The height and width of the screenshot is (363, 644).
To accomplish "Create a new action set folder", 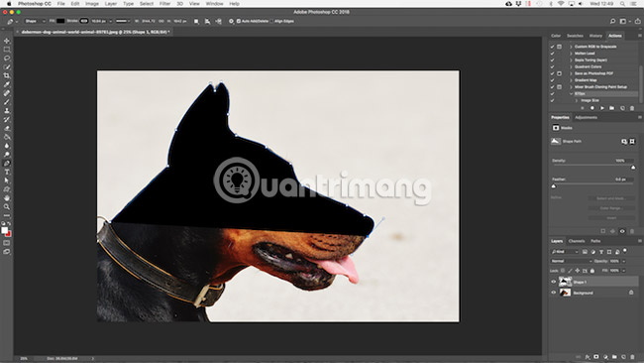I will coord(612,108).
